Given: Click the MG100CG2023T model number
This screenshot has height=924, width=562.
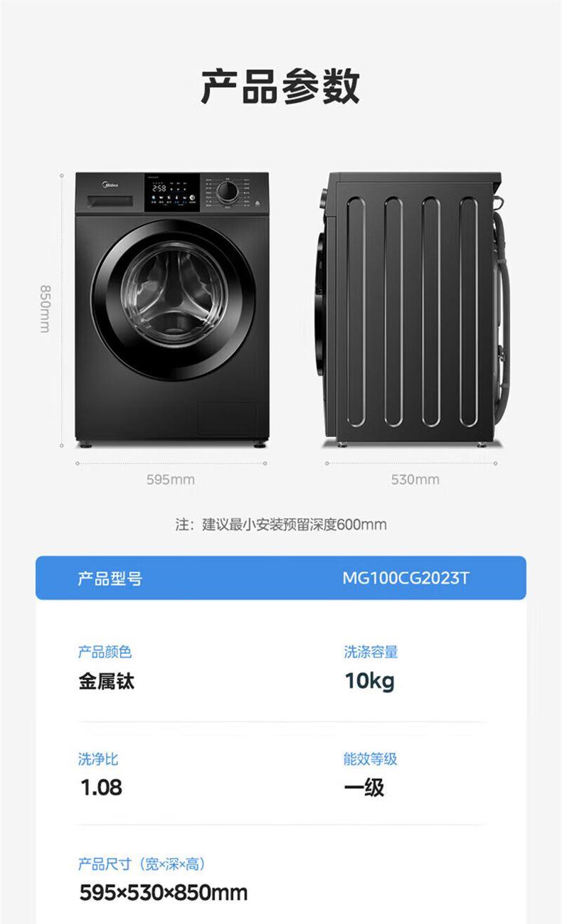Looking at the screenshot, I should [x=405, y=578].
